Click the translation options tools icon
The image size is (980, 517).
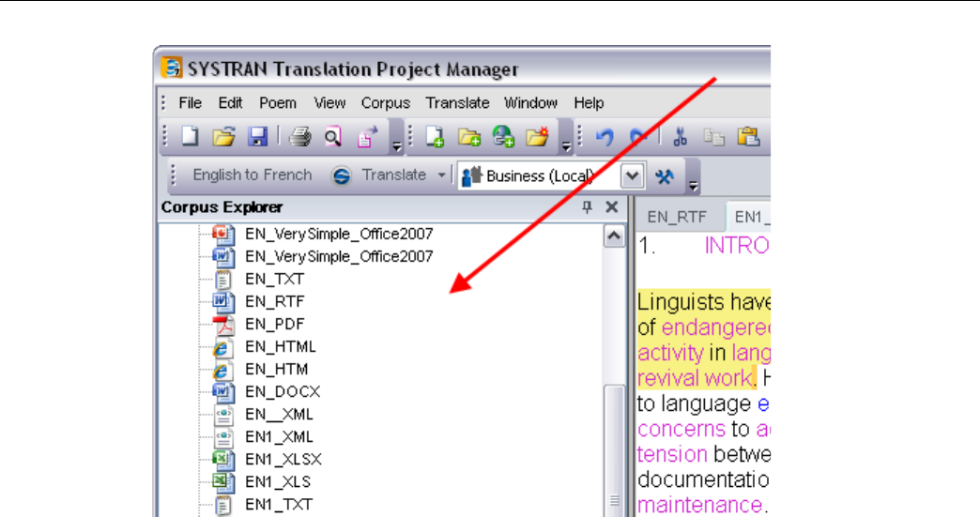(x=664, y=176)
